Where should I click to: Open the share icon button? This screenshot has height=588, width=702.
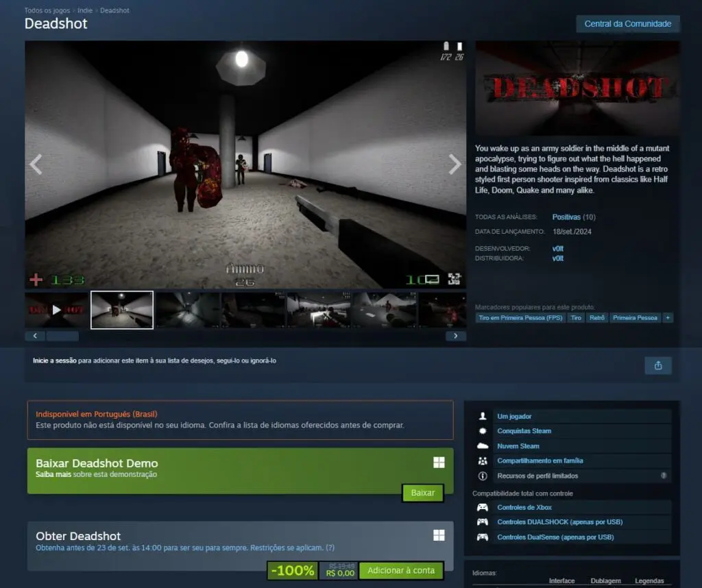[657, 365]
